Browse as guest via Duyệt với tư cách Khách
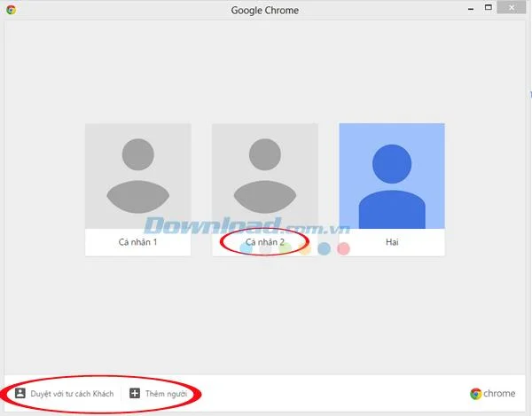532x416 pixels. click(72, 394)
